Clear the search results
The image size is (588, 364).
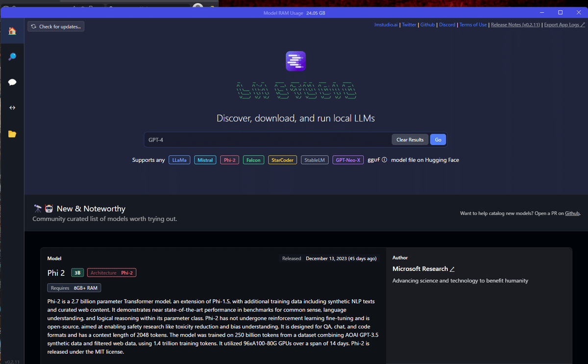click(x=410, y=140)
